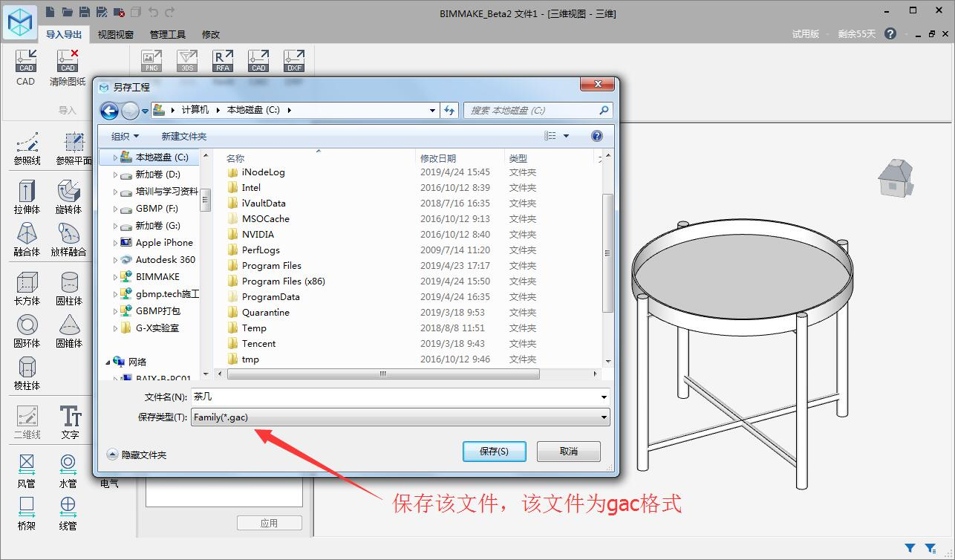Click 隐藏文件夹 hide folders button
Screen dimensions: 955x560
[137, 455]
